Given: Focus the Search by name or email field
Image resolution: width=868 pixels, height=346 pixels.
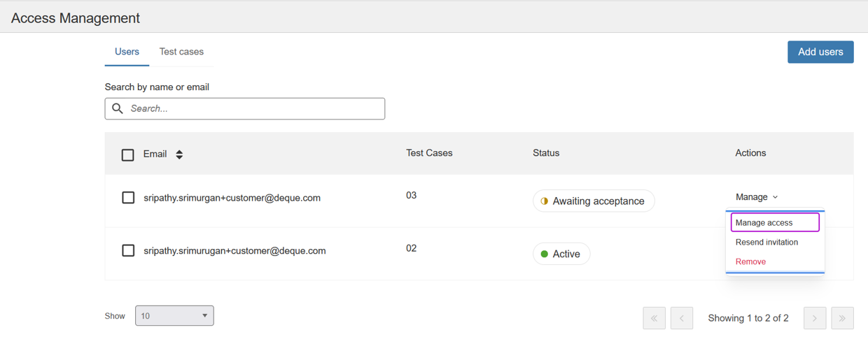Looking at the screenshot, I should pyautogui.click(x=245, y=108).
